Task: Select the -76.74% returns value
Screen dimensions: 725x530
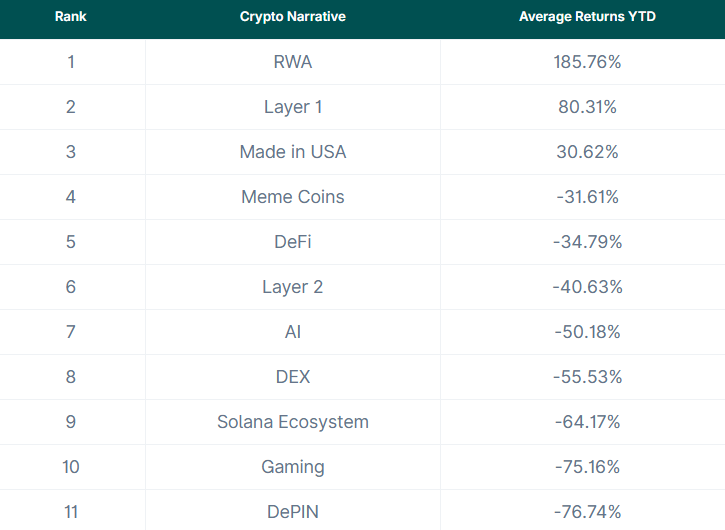Action: coord(587,512)
